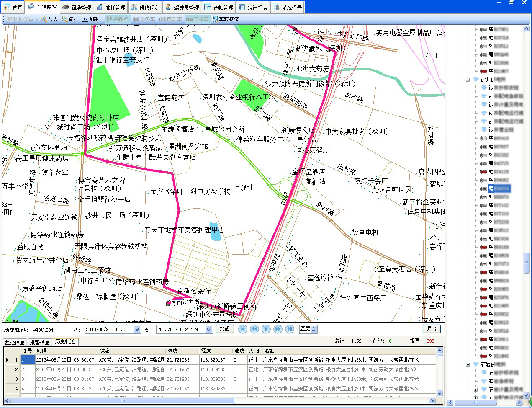Open the start time dropdown 08:30
Image resolution: width=532 pixels, height=408 pixels.
tap(137, 330)
